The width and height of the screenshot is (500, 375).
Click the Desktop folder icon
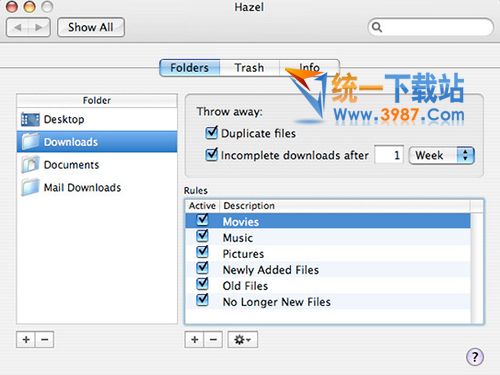pos(30,119)
